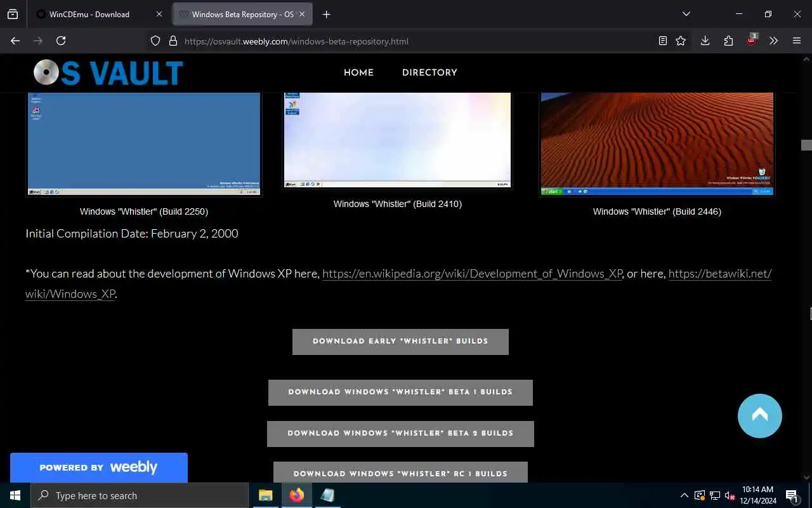Select the Whistler Build 2250 caption

click(x=144, y=211)
